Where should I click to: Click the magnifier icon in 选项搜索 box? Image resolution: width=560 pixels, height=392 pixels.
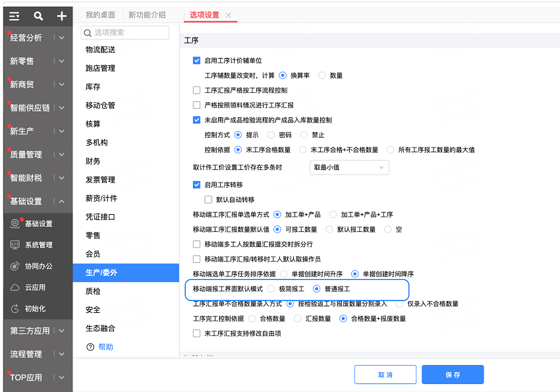[x=88, y=33]
